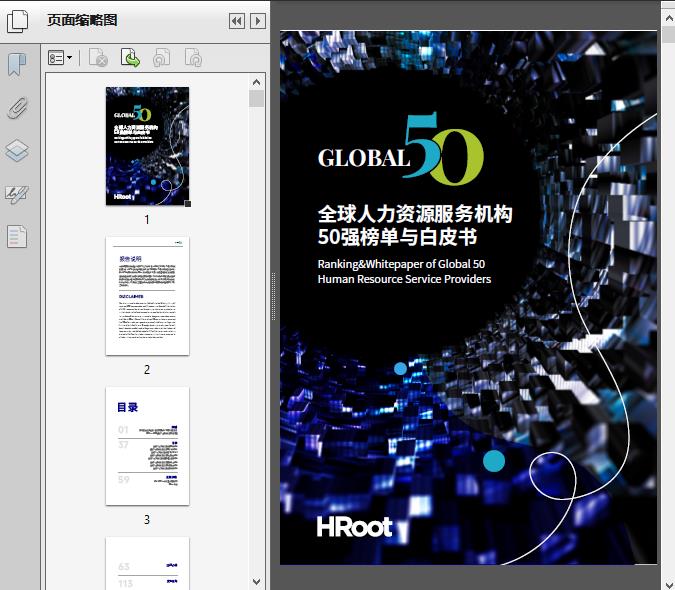Viewport: 675px width, 590px height.
Task: Click page number label 1
Action: (x=147, y=220)
